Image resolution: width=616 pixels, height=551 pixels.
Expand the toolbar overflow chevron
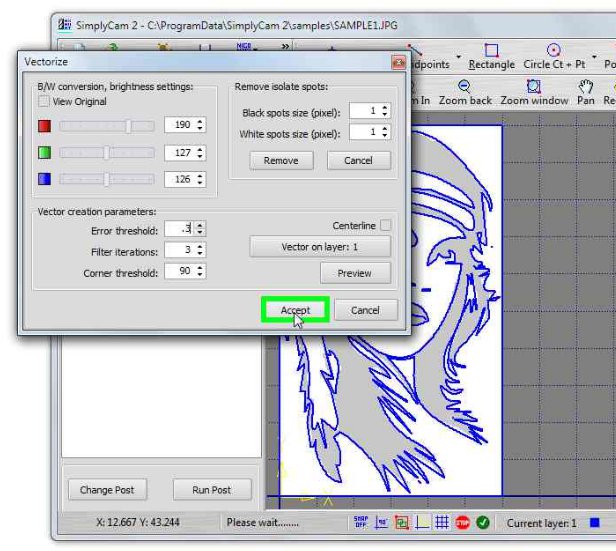[285, 46]
